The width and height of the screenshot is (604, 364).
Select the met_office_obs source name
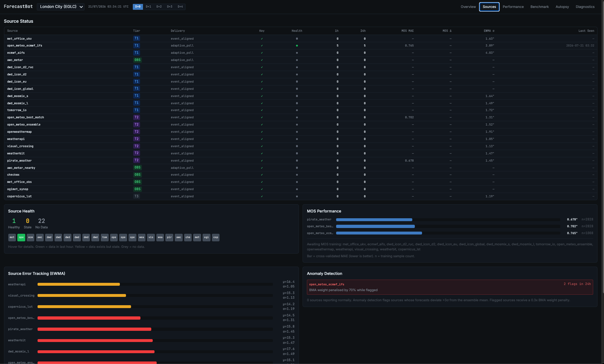pos(19,182)
